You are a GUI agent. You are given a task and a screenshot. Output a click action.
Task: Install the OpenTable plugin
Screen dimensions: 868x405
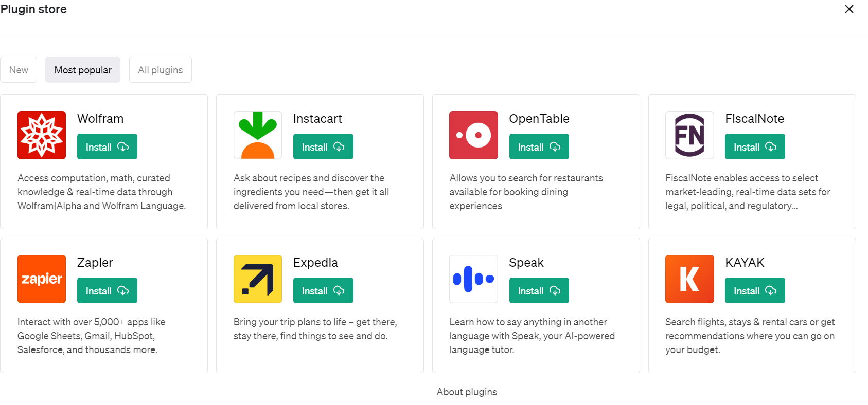[539, 147]
